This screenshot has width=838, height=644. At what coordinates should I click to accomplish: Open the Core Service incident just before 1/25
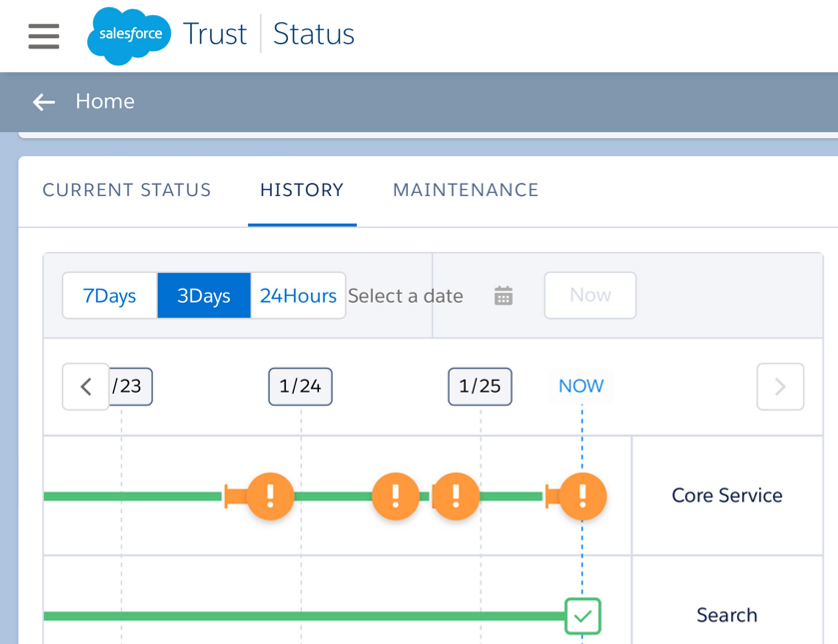coord(456,496)
